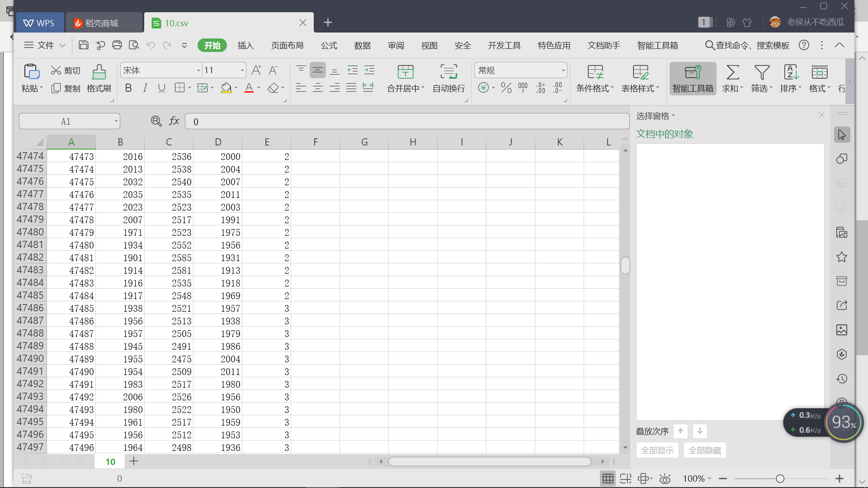Click the 全部隐藏 button

704,450
